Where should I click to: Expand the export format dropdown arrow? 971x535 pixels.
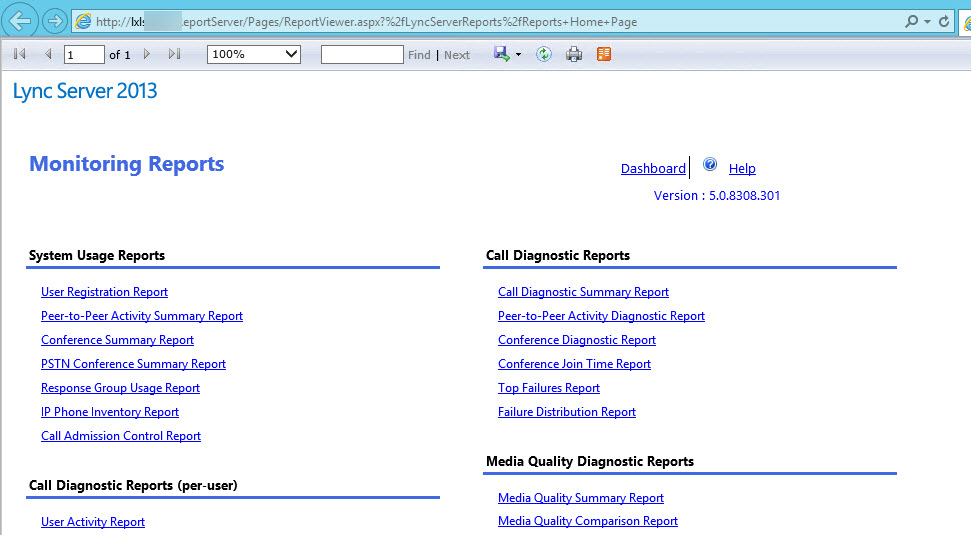click(518, 55)
